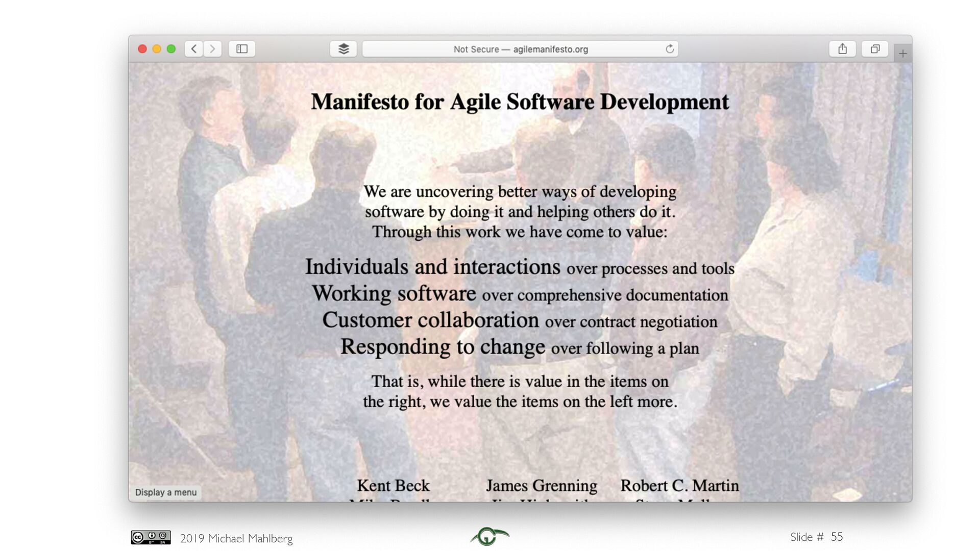Show all tabs overview button
This screenshot has width=980, height=551.
coord(875,49)
